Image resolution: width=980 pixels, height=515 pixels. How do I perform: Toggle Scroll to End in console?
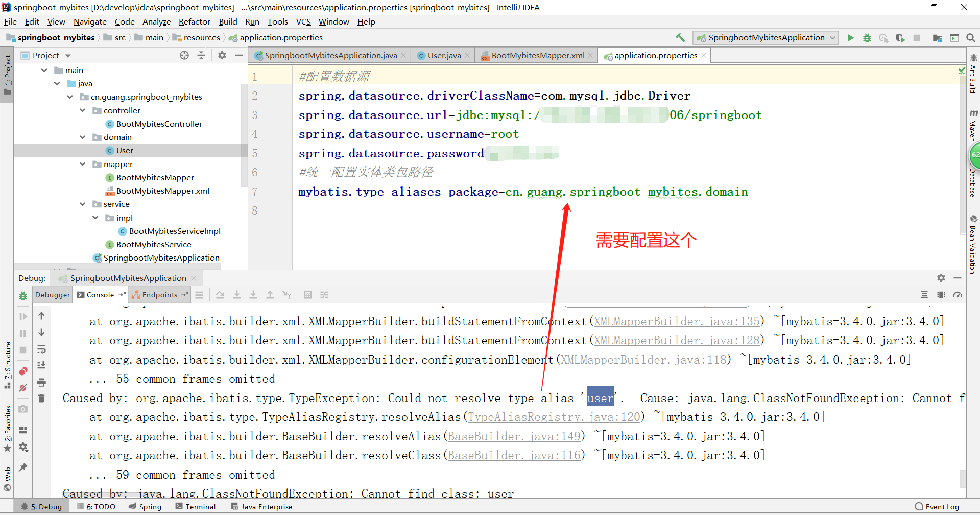coord(41,365)
